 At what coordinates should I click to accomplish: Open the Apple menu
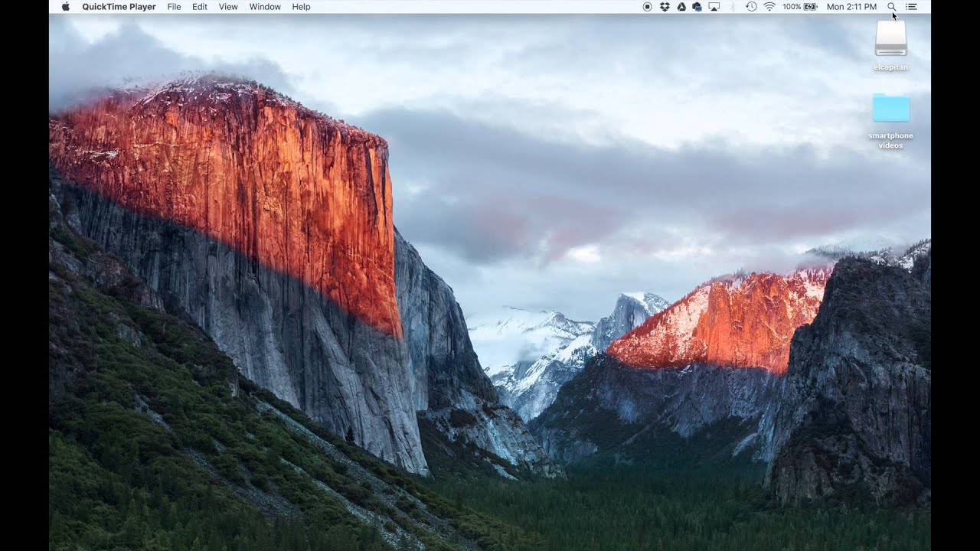tap(65, 6)
